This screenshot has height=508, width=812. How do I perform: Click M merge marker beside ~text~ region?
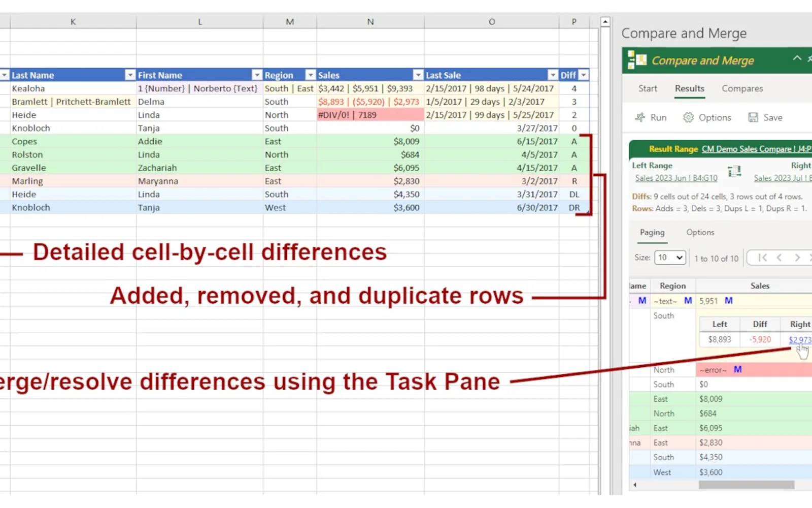(688, 301)
